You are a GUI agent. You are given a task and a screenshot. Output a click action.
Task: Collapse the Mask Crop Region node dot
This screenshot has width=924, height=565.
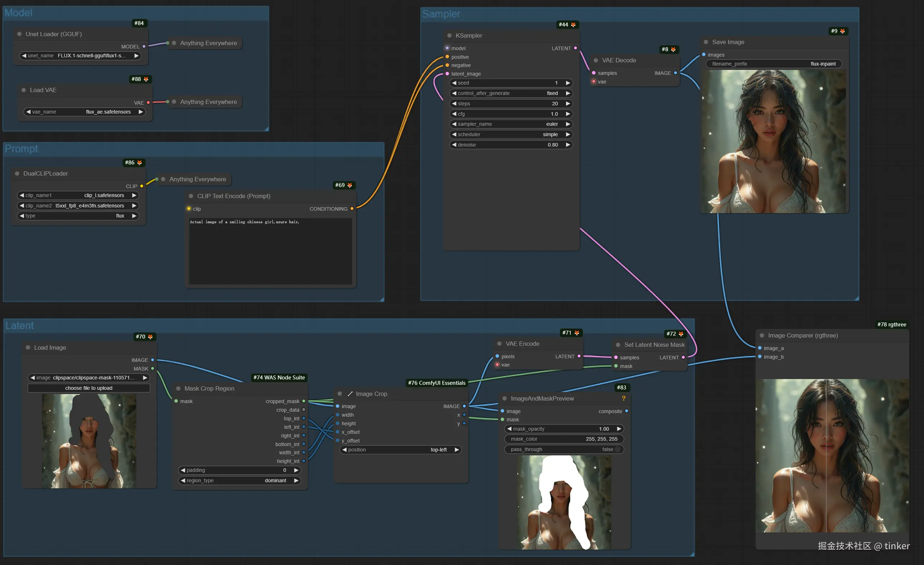coord(178,388)
